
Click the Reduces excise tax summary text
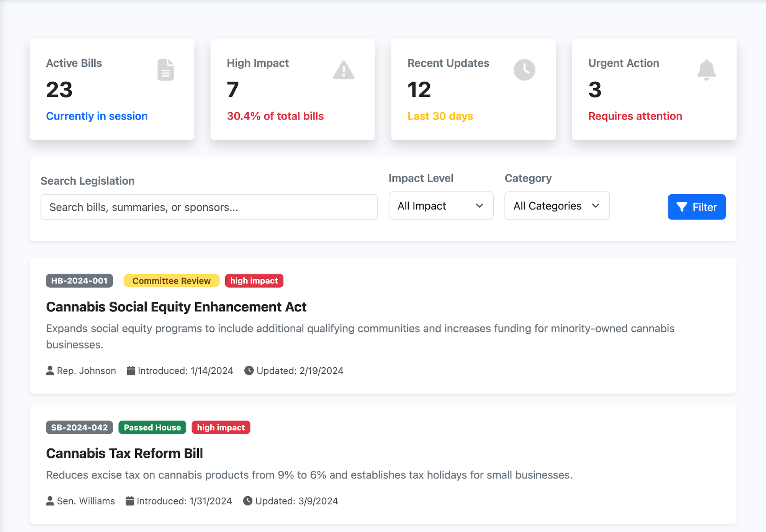click(309, 475)
